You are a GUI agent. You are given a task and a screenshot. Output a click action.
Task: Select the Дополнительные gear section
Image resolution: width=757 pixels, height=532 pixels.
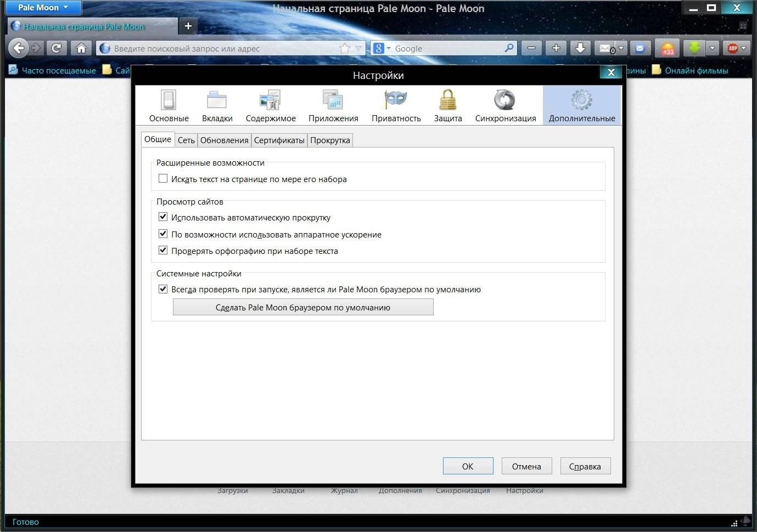pyautogui.click(x=582, y=105)
